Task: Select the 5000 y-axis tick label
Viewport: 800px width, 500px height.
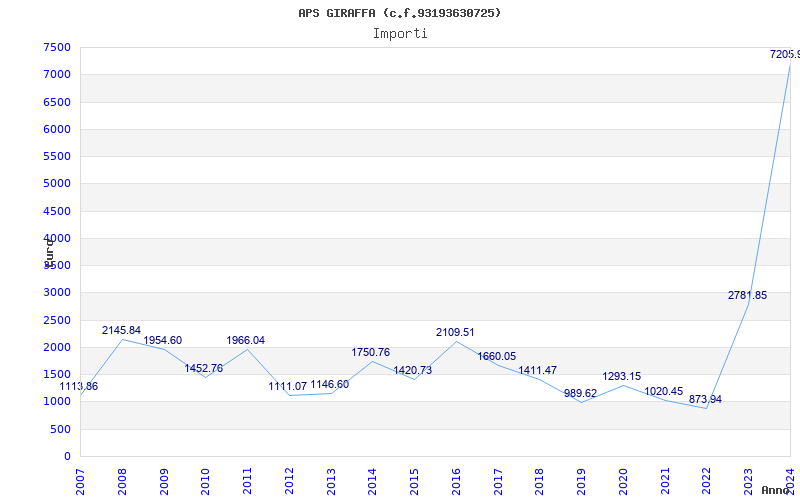Action: coord(56,183)
